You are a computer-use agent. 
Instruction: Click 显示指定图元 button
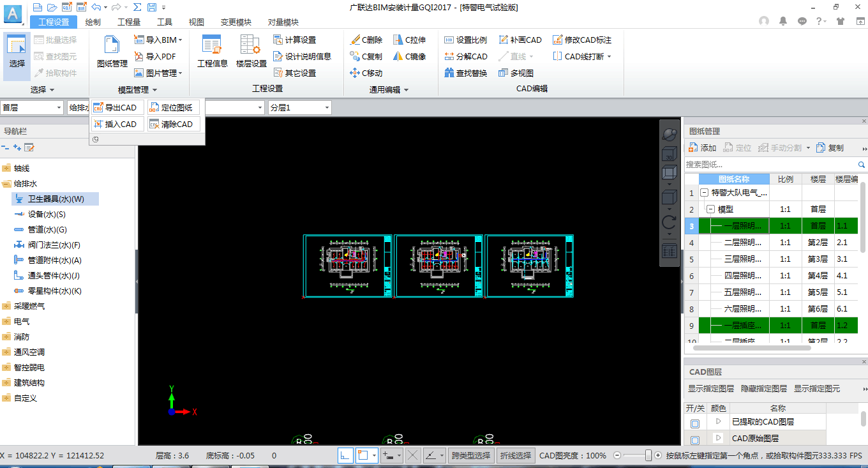point(817,388)
